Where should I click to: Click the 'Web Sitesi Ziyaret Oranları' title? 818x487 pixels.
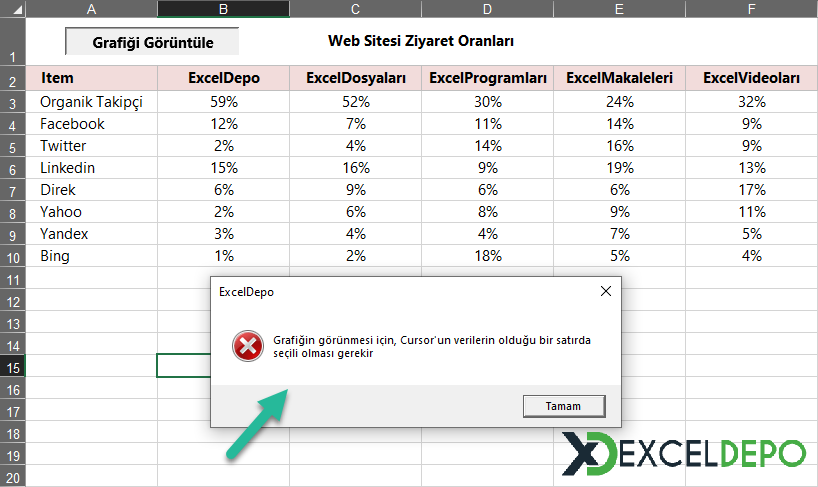[x=420, y=41]
